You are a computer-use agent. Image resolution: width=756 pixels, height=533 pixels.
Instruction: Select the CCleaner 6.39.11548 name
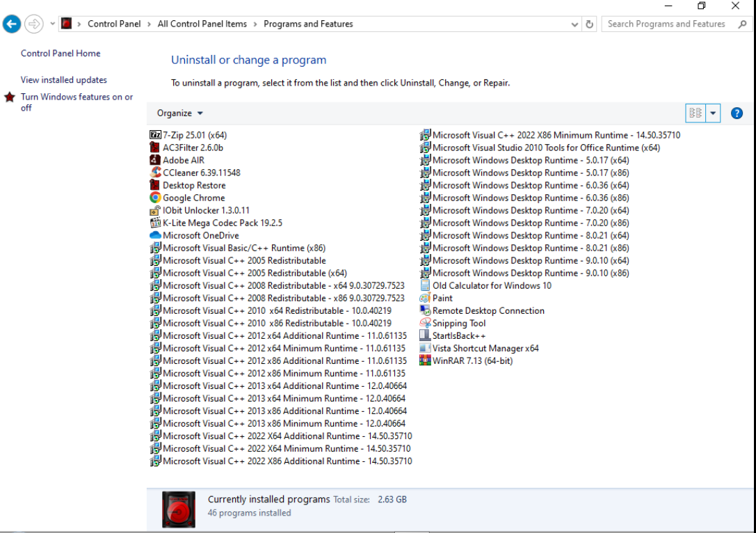(202, 173)
